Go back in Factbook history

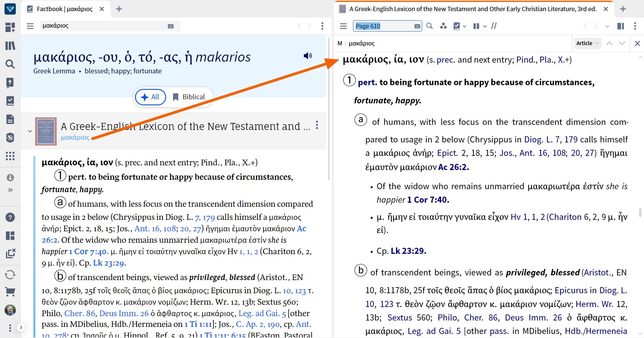click(299, 26)
